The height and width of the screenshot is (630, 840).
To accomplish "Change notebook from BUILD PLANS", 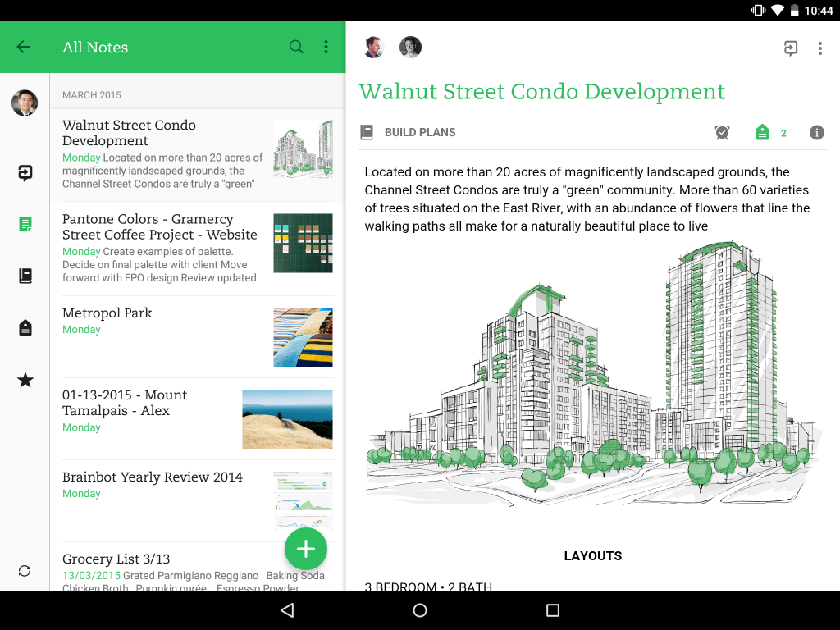I will (409, 132).
